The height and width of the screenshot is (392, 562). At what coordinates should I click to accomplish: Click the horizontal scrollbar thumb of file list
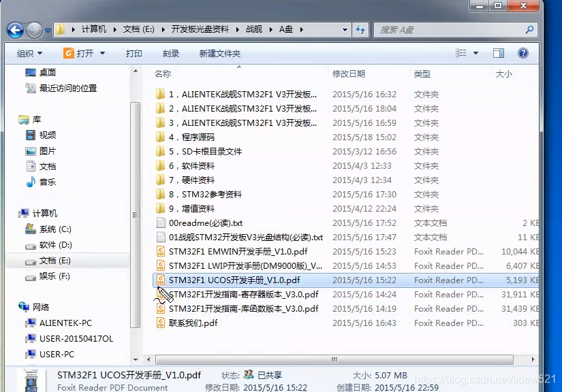(334, 359)
